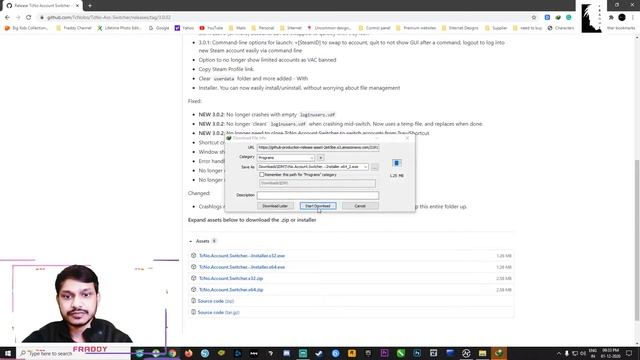The image size is (640, 360).
Task: Open the Category dropdown showing Programs
Action: pyautogui.click(x=286, y=158)
